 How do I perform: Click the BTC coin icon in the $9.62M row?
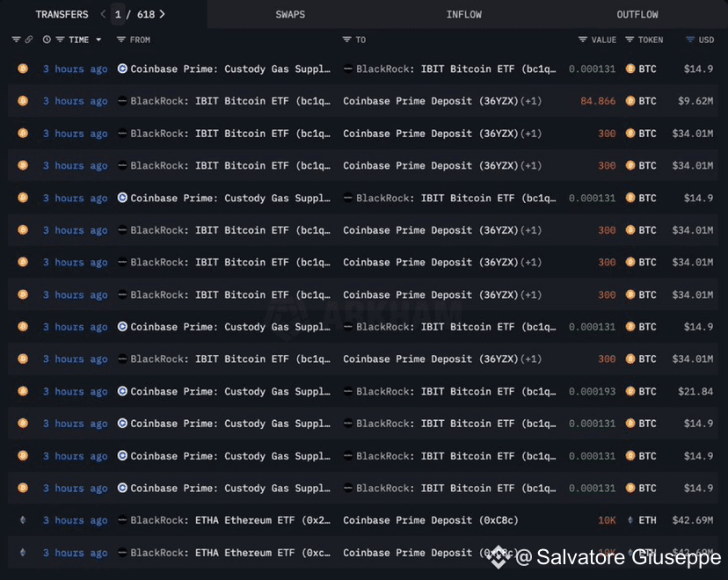[x=630, y=101]
